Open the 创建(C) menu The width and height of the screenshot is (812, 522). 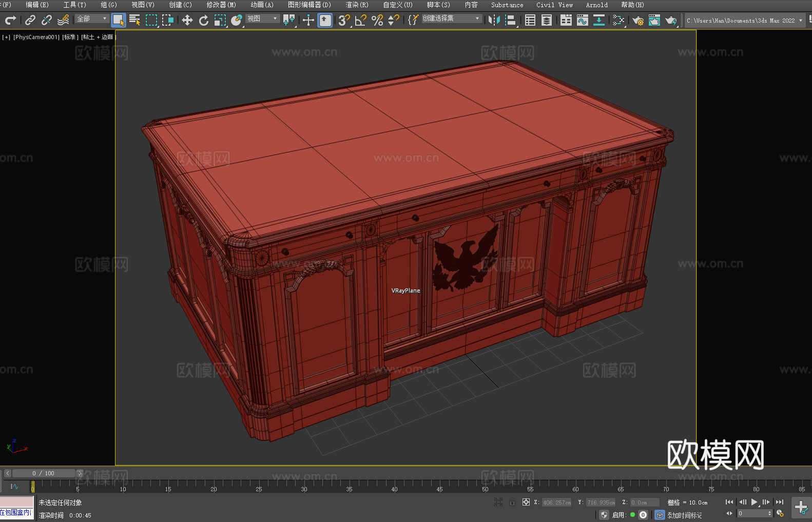(181, 5)
